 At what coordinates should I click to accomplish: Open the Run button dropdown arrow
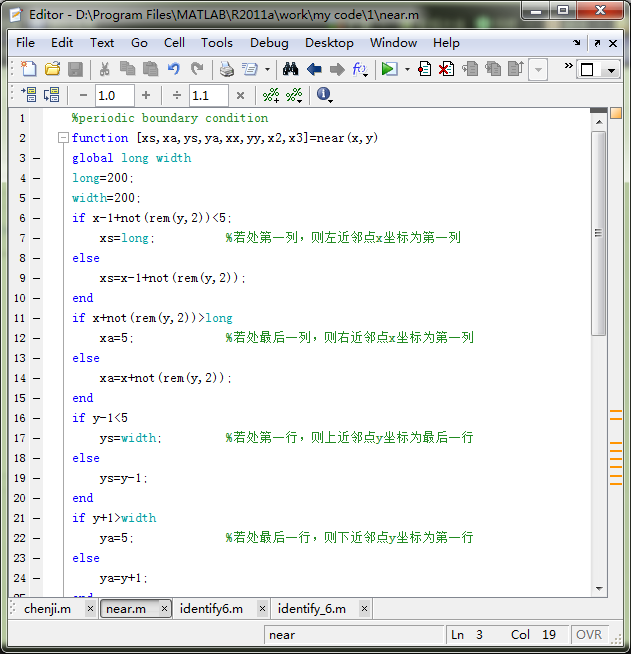[407, 70]
